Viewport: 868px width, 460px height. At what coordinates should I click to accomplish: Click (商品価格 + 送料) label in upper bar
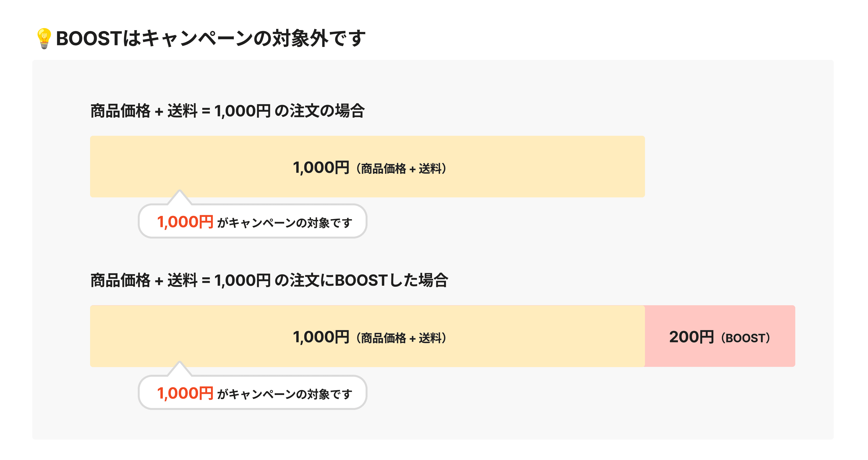401,168
